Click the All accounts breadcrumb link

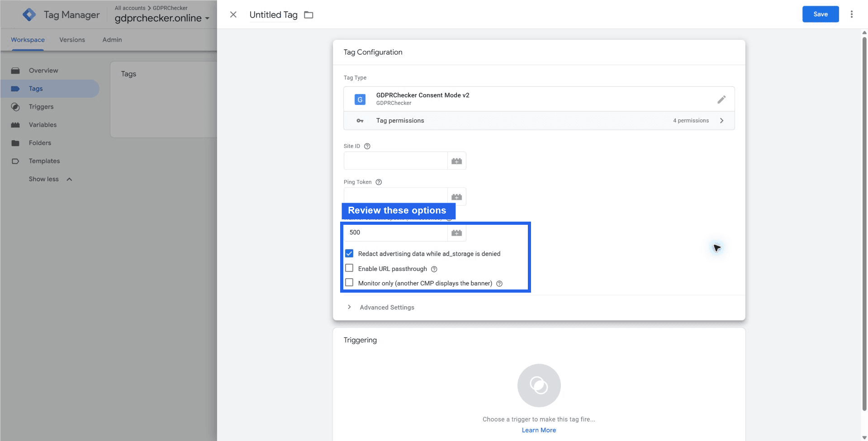[x=130, y=8]
